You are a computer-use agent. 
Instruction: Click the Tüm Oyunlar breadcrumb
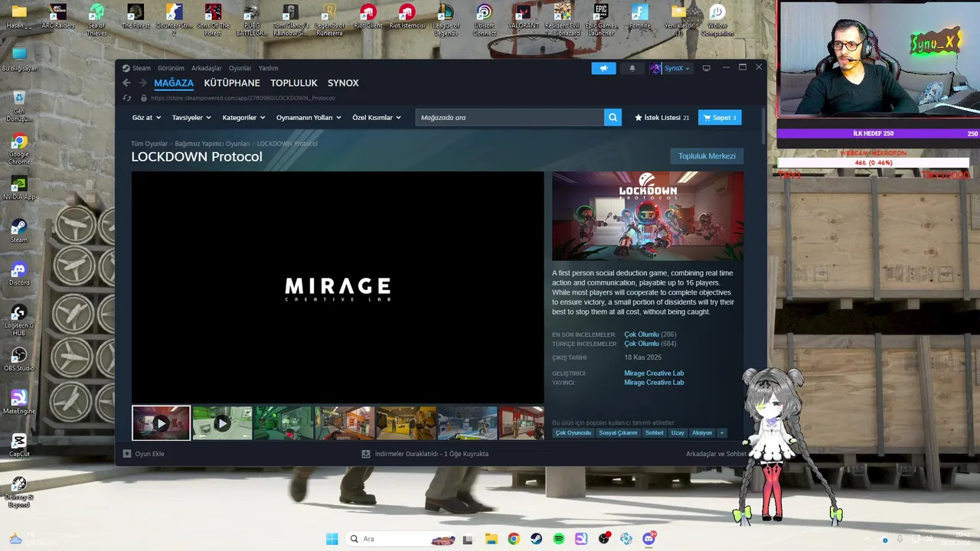[149, 144]
